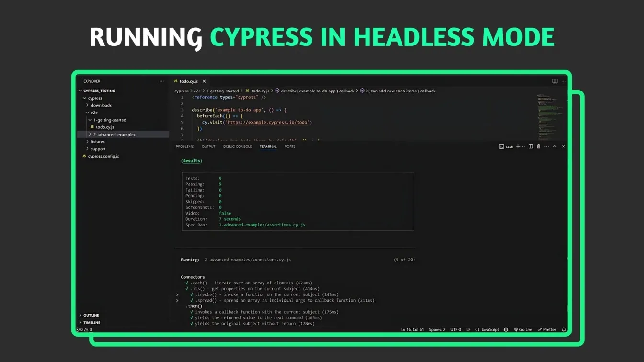This screenshot has height=362, width=644.
Task: Click todo.cy.js in the breadcrumb path
Action: tap(257, 90)
